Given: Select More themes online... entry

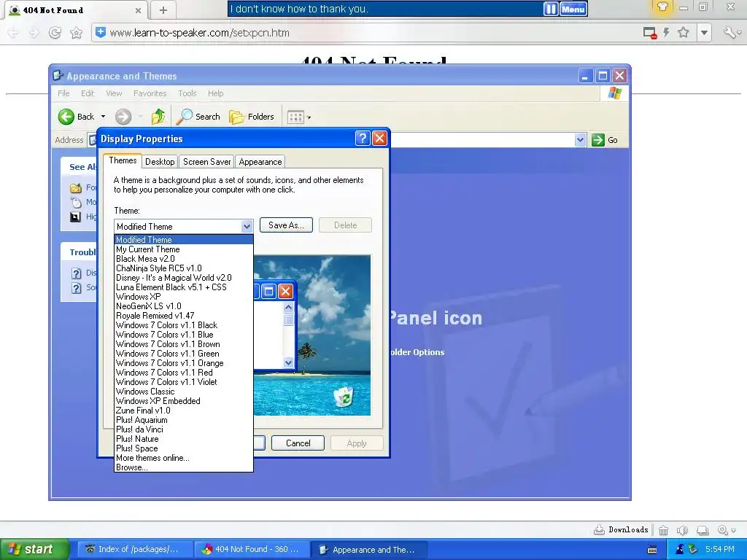Looking at the screenshot, I should 183,458.
